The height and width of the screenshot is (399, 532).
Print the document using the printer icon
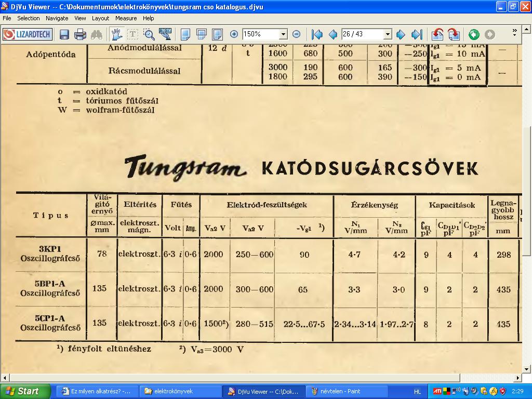pos(81,34)
